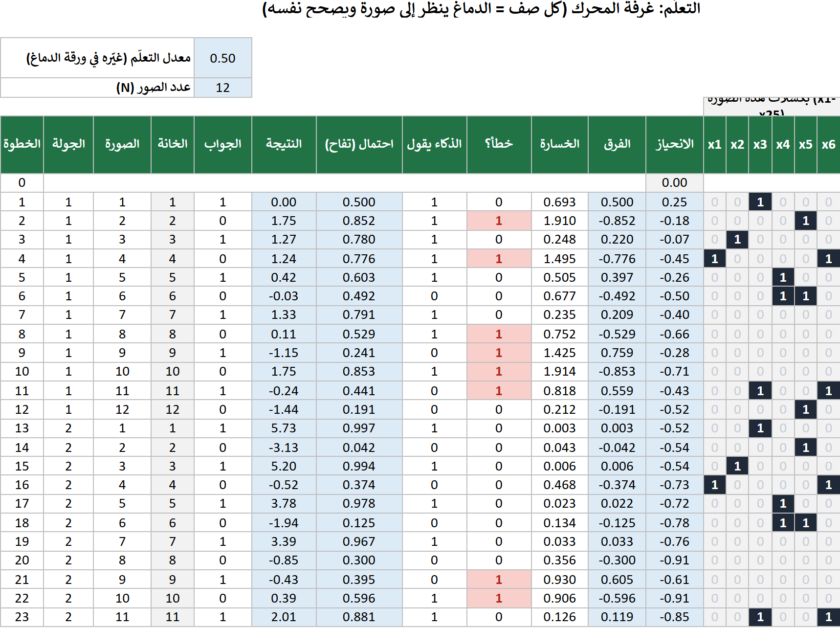The width and height of the screenshot is (840, 628).
Task: Select the pink error cell in step 22
Action: click(499, 598)
